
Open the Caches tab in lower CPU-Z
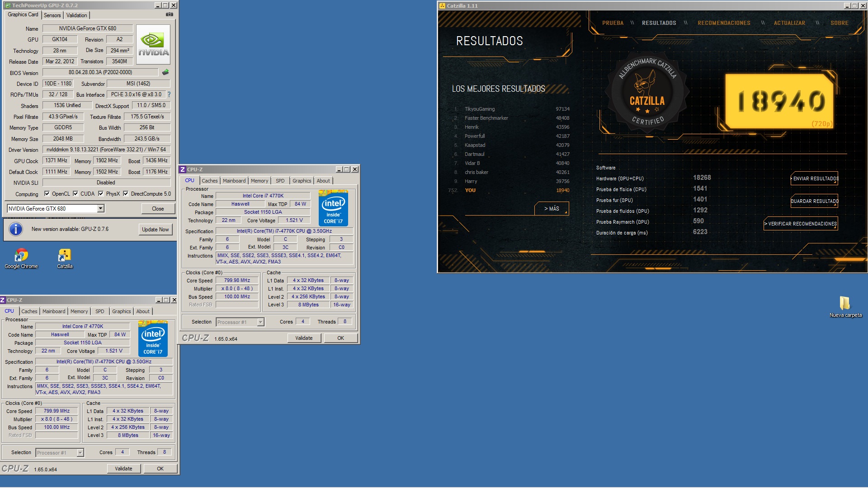click(29, 311)
